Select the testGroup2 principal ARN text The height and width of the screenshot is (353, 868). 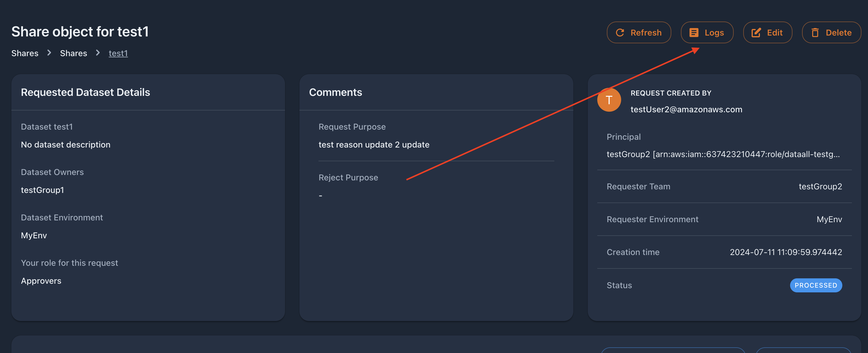tap(723, 154)
